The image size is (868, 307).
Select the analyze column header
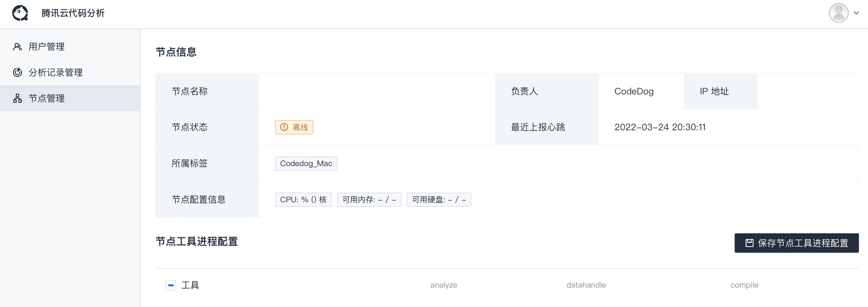443,285
